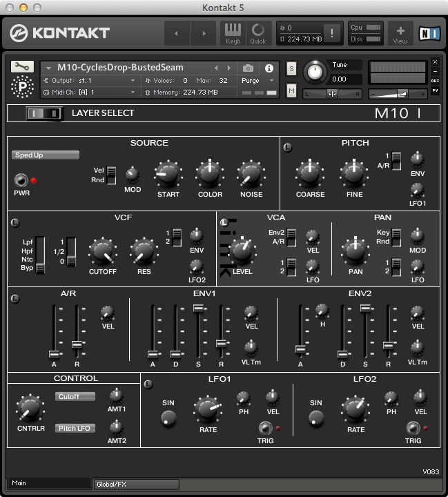Click the VCF CUTOFF knob

pos(103,252)
